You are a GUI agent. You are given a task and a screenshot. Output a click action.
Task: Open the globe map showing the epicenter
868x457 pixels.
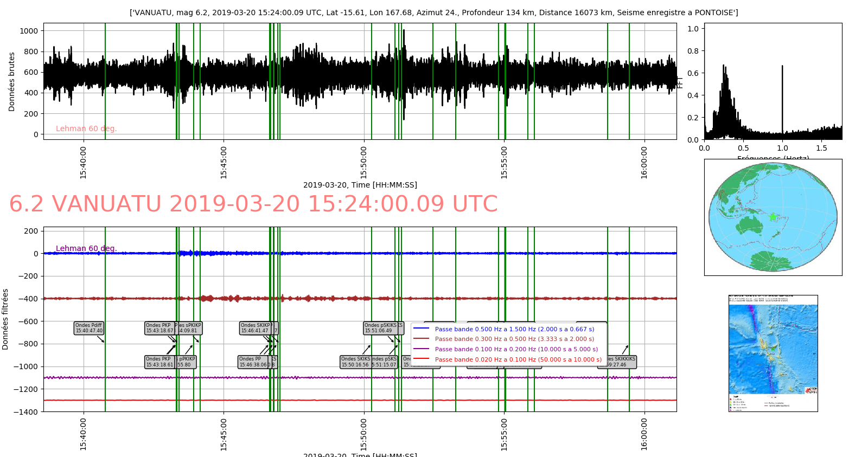773,217
